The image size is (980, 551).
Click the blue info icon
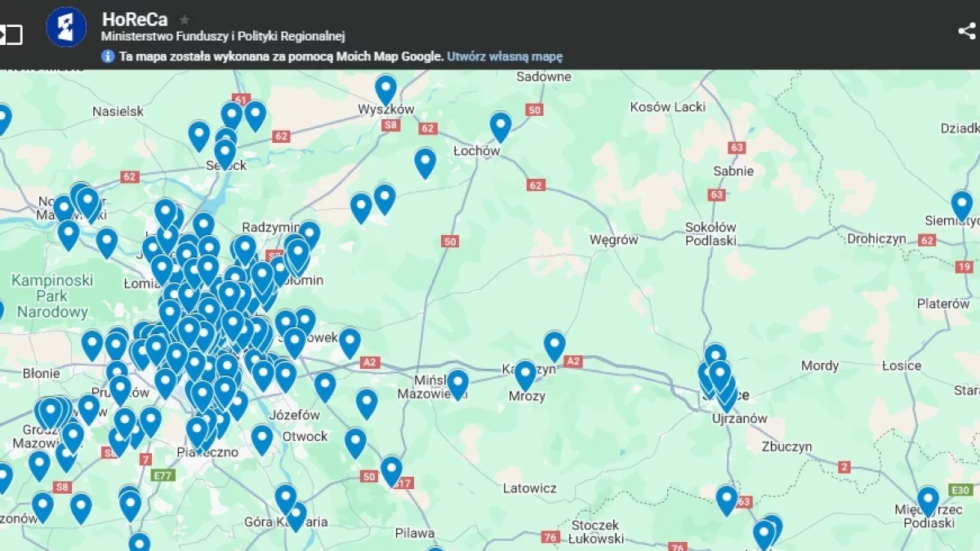tap(108, 56)
